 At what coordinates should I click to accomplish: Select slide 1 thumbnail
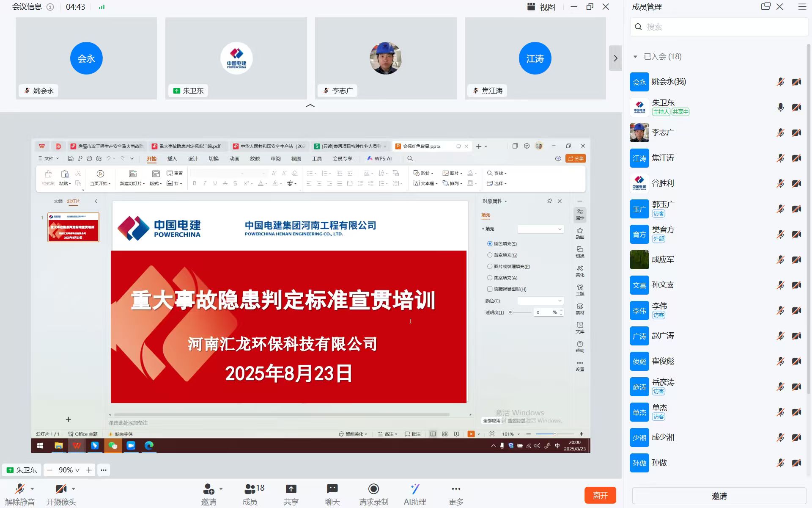[73, 227]
